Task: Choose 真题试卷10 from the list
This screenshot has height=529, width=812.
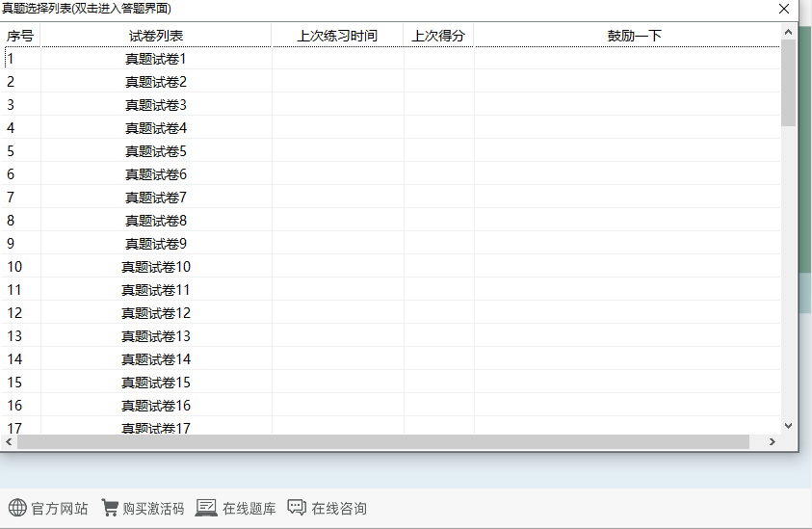Action: pos(156,267)
